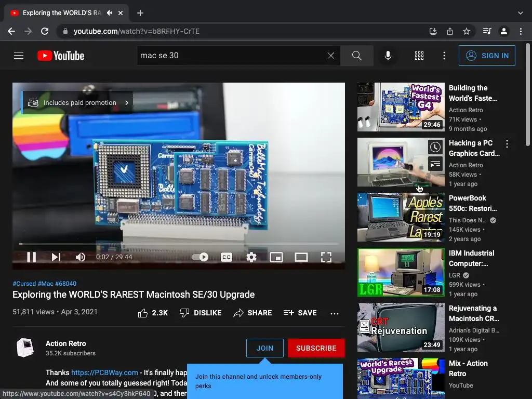The height and width of the screenshot is (399, 532).
Task: Expand the Includes paid promotion notice
Action: 77,102
